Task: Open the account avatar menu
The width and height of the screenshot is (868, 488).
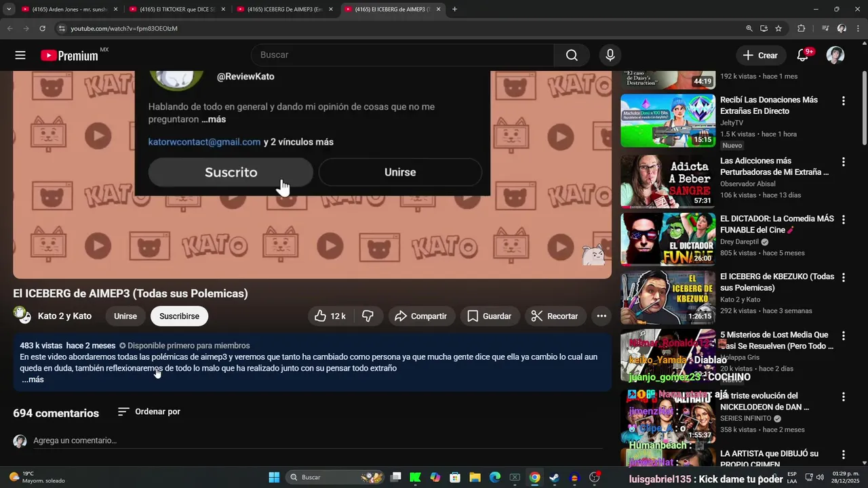Action: tap(835, 55)
